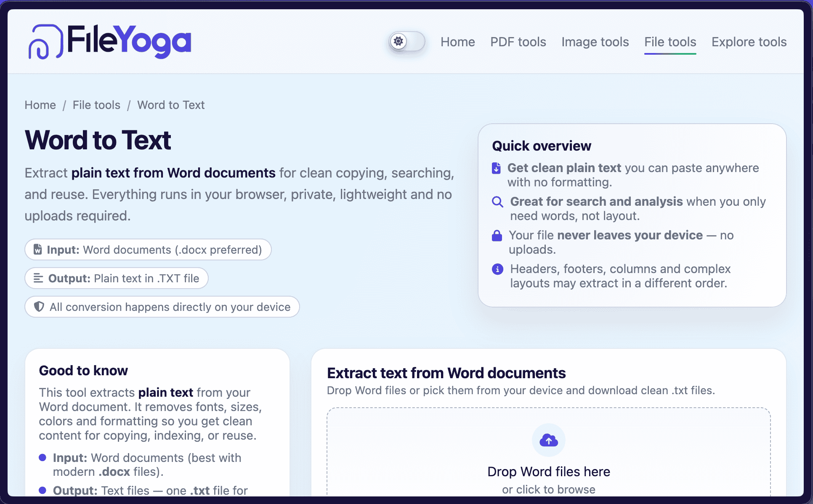Click the file download icon in Quick overview

point(497,168)
